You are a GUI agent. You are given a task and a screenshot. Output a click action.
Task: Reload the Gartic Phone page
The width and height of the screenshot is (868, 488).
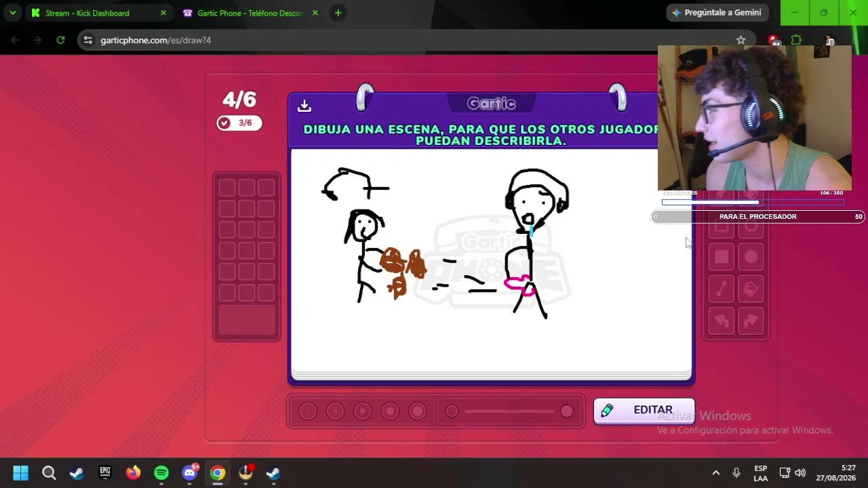60,40
